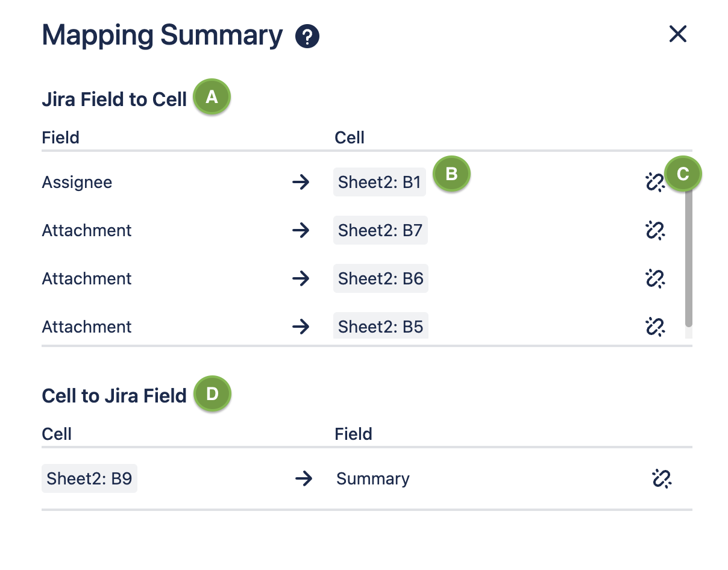Click the Sheet2: B6 cell reference
The image size is (728, 570).
(380, 278)
